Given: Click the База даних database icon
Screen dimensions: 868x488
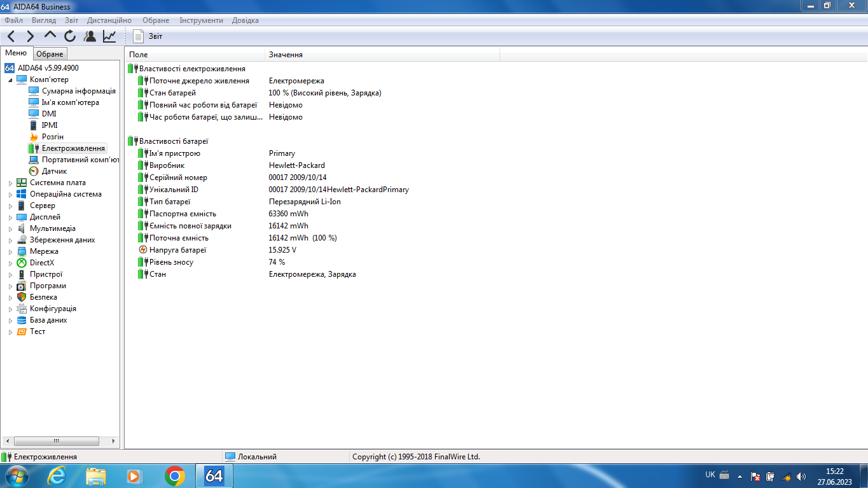Looking at the screenshot, I should 22,320.
